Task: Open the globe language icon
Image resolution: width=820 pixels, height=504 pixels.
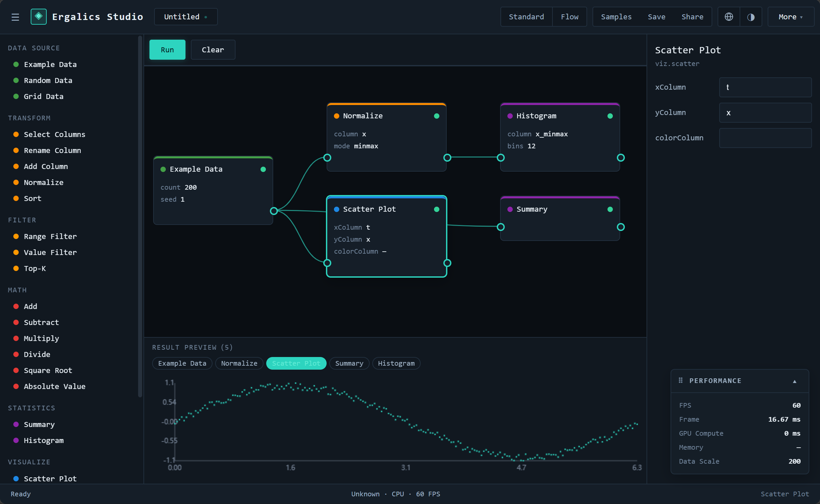Action: (x=729, y=17)
